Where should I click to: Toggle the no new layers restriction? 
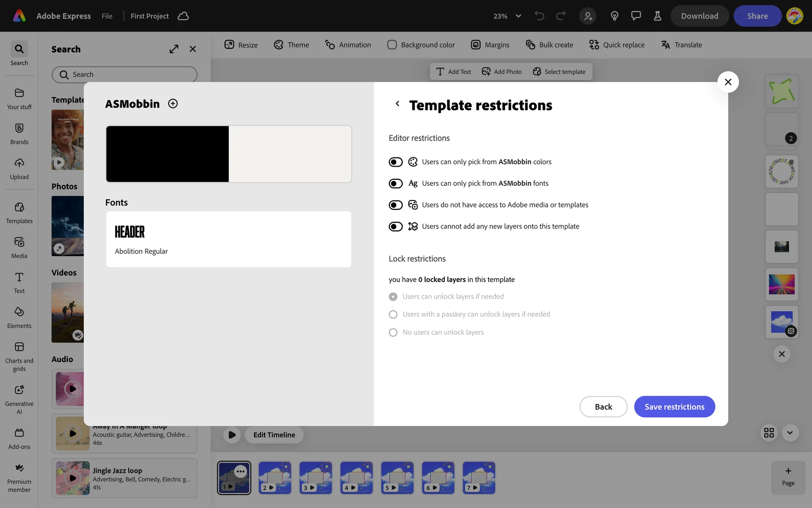(395, 226)
